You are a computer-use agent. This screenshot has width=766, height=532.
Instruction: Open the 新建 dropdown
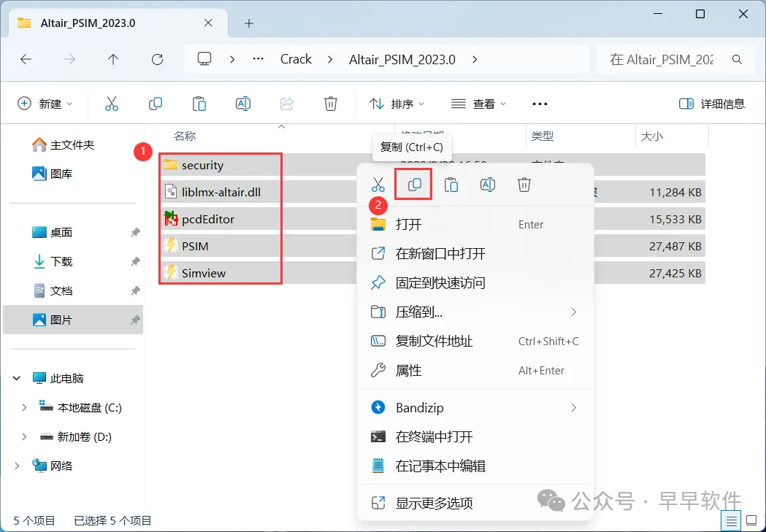[x=45, y=104]
